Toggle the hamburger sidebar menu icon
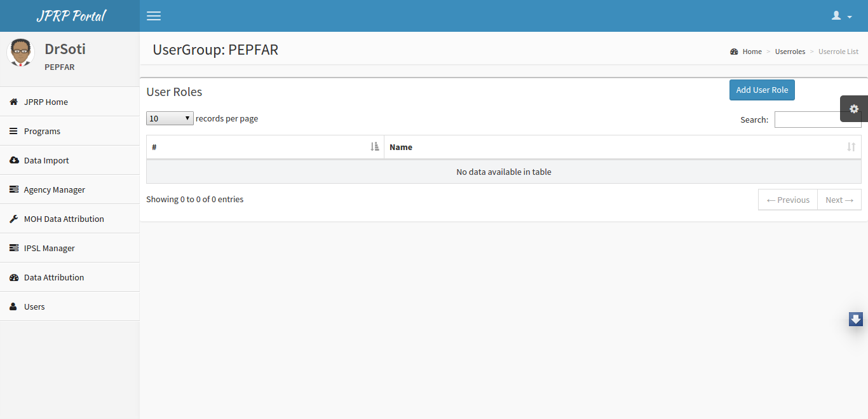 pyautogui.click(x=154, y=16)
